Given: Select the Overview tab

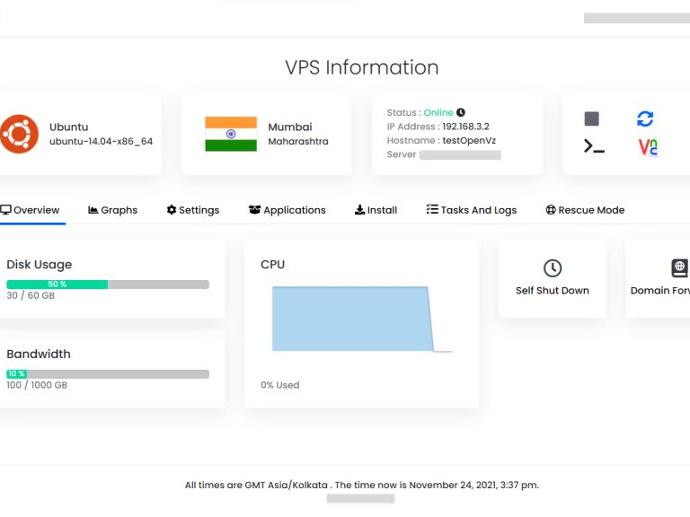Looking at the screenshot, I should [30, 210].
